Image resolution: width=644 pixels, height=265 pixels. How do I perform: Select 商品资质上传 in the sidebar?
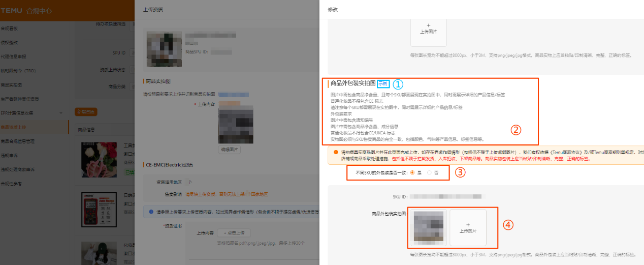[x=14, y=127]
